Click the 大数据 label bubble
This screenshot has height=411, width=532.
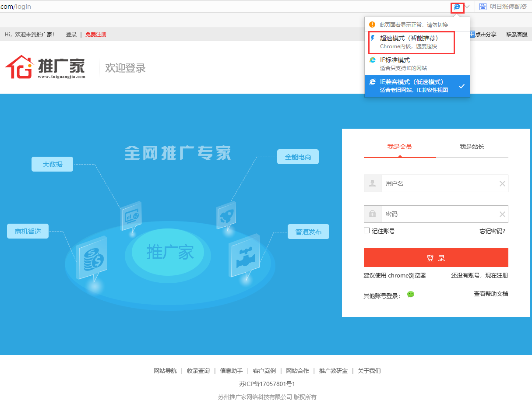53,164
